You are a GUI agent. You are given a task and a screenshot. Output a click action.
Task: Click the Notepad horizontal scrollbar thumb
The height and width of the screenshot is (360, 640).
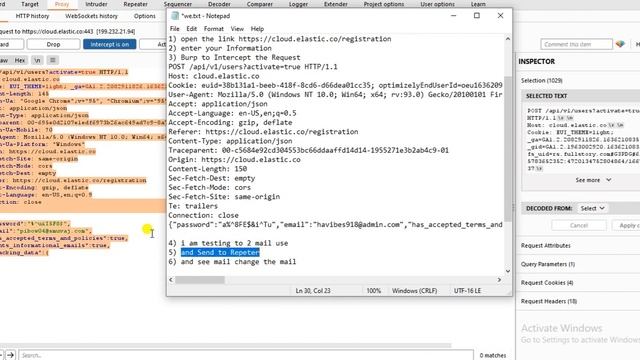[200, 280]
